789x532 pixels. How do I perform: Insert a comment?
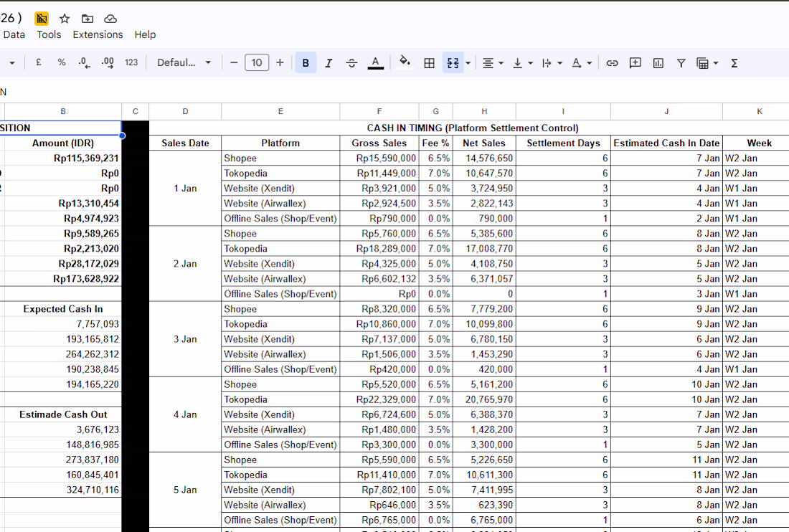point(635,63)
